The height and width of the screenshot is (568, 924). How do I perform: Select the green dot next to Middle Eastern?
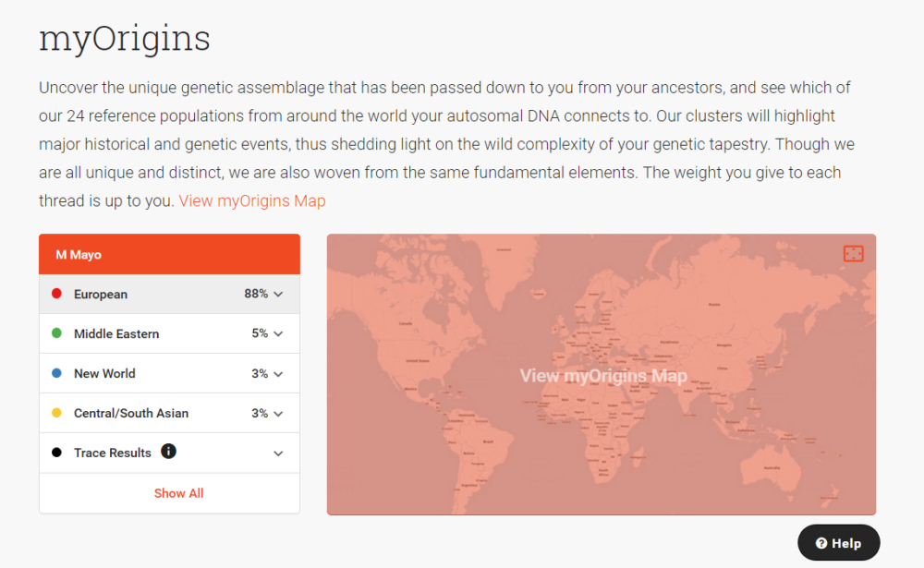pyautogui.click(x=55, y=333)
